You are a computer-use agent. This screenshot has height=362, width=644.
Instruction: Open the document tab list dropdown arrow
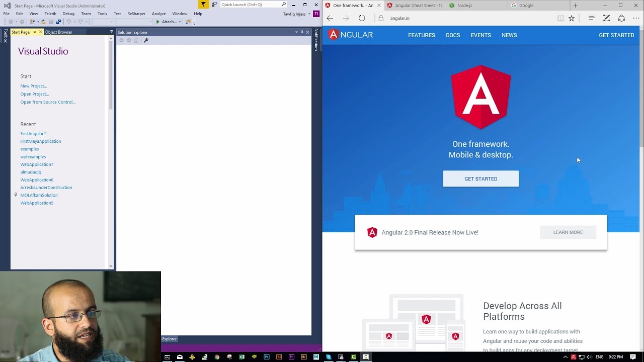[112, 32]
